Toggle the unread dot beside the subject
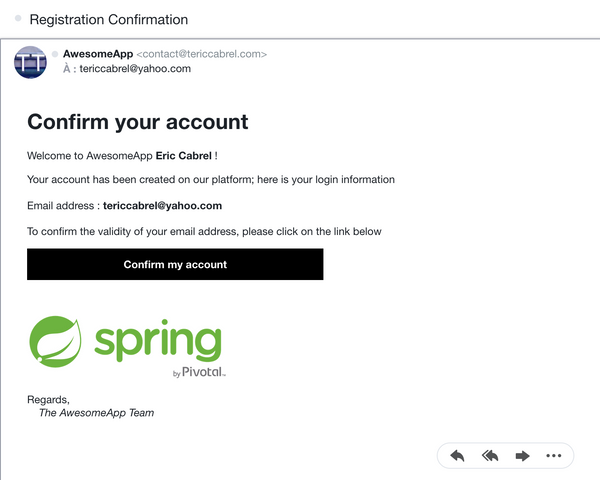This screenshot has height=480, width=600. pos(18,18)
